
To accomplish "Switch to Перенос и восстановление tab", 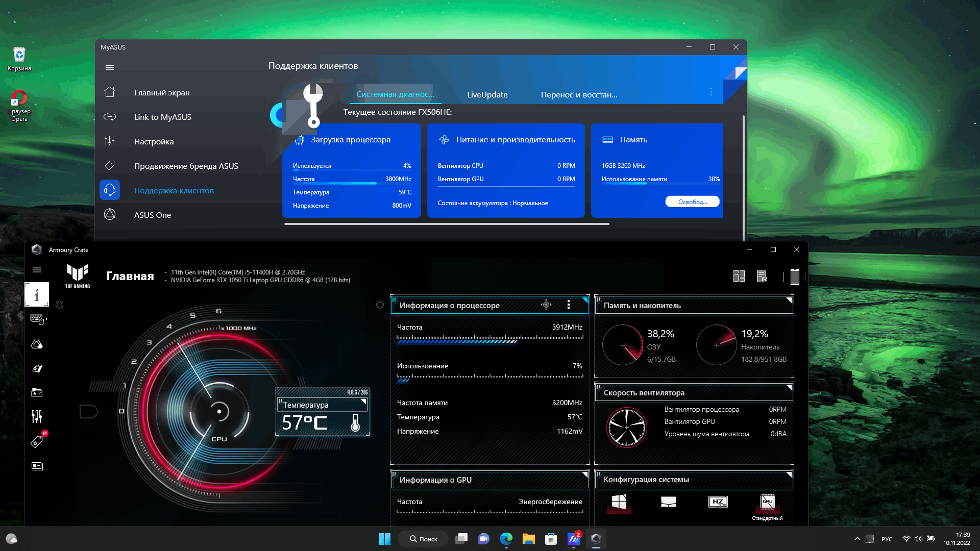I will click(x=579, y=94).
